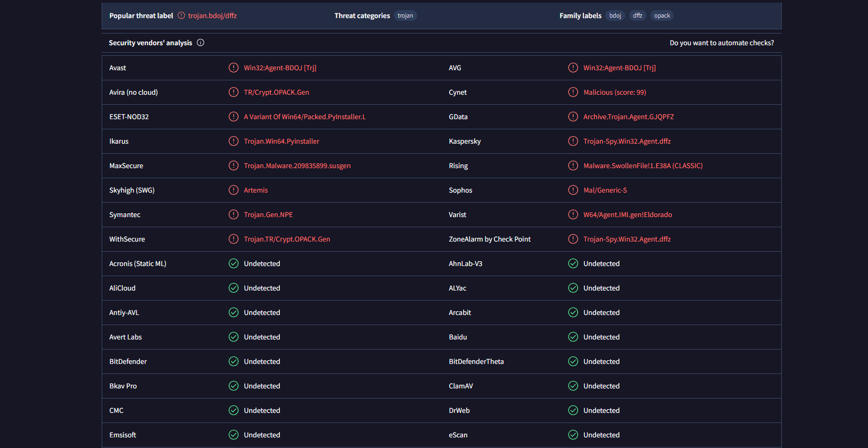The height and width of the screenshot is (448, 868).
Task: Click Cynet 'Malicious (score: 99)' result
Action: click(x=615, y=92)
